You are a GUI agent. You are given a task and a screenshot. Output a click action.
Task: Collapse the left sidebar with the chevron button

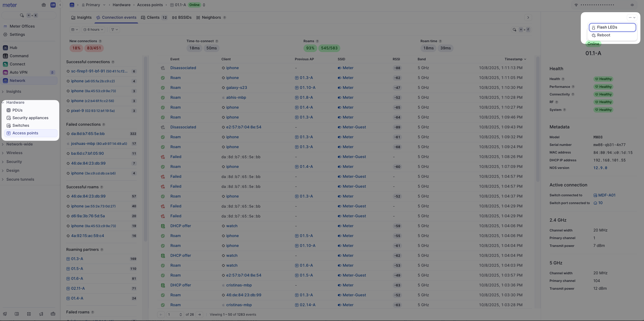[60, 5]
